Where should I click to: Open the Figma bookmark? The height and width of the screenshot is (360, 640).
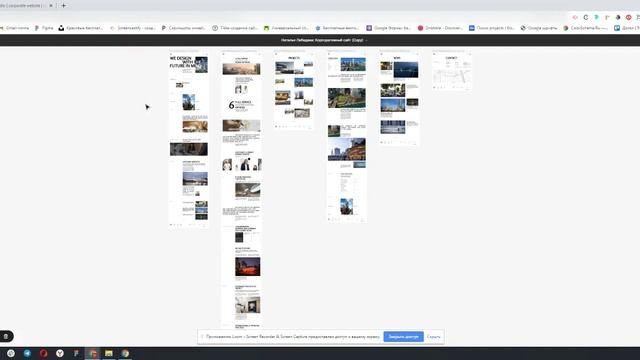(x=44, y=28)
